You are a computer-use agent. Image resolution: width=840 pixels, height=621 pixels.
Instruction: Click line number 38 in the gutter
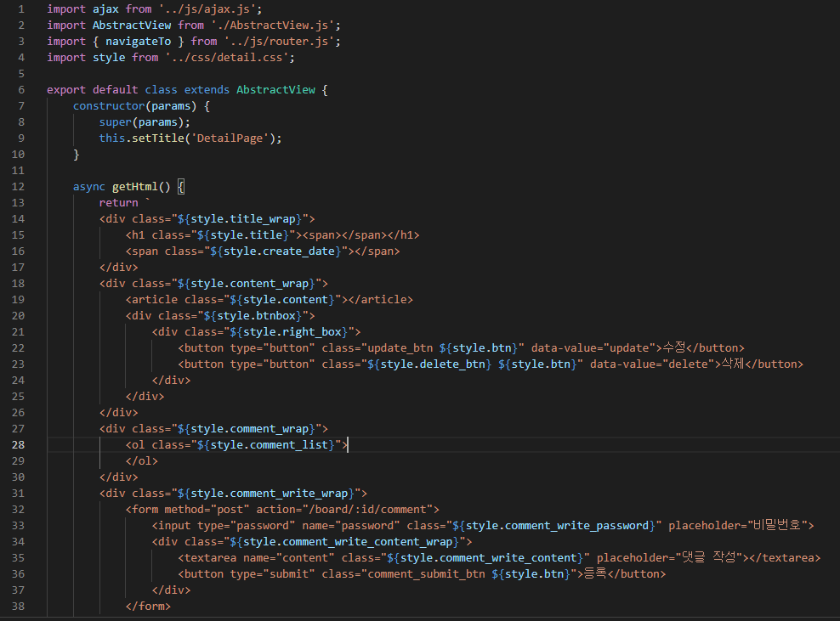(18, 606)
